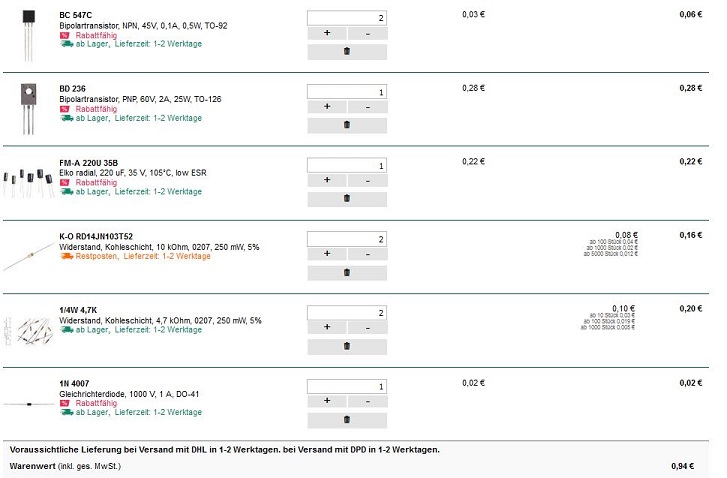Image resolution: width=727 pixels, height=478 pixels.
Task: Remove the 1/4W 4,7K resistor using trash
Action: pyautogui.click(x=346, y=346)
